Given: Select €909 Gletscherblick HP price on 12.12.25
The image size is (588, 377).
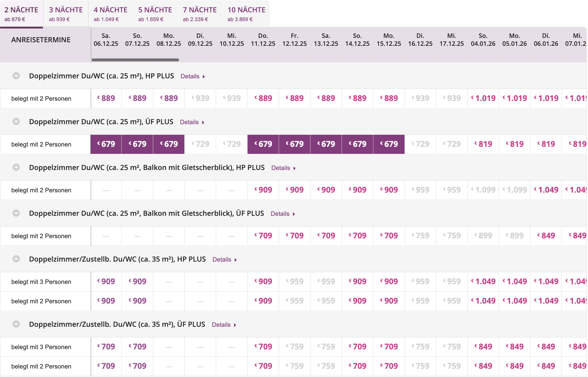Looking at the screenshot, I should [295, 190].
